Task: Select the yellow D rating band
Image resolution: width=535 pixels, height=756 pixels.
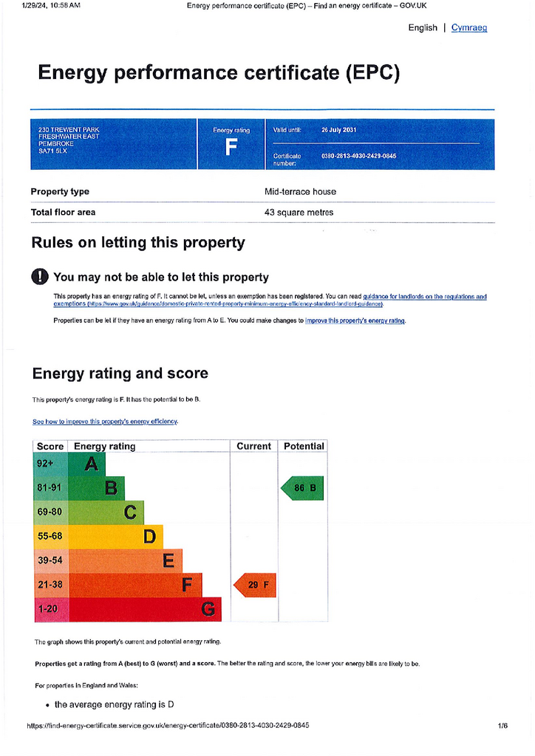Action: 116,537
